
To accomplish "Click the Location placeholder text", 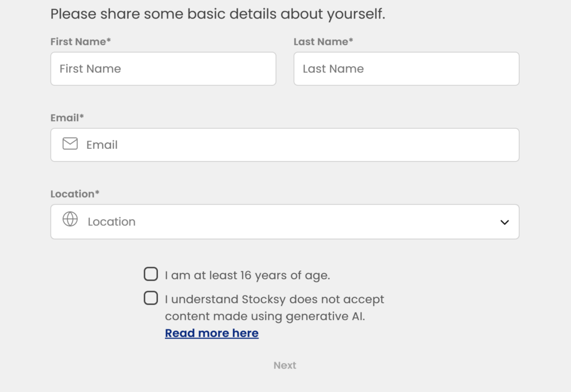I will pos(112,221).
